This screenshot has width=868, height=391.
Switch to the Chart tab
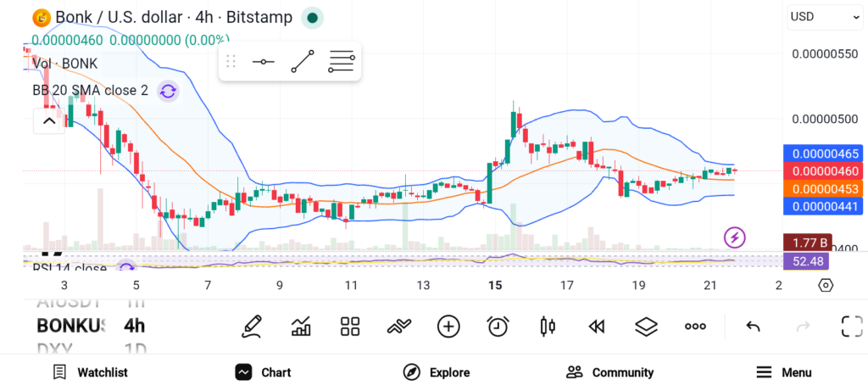click(263, 372)
